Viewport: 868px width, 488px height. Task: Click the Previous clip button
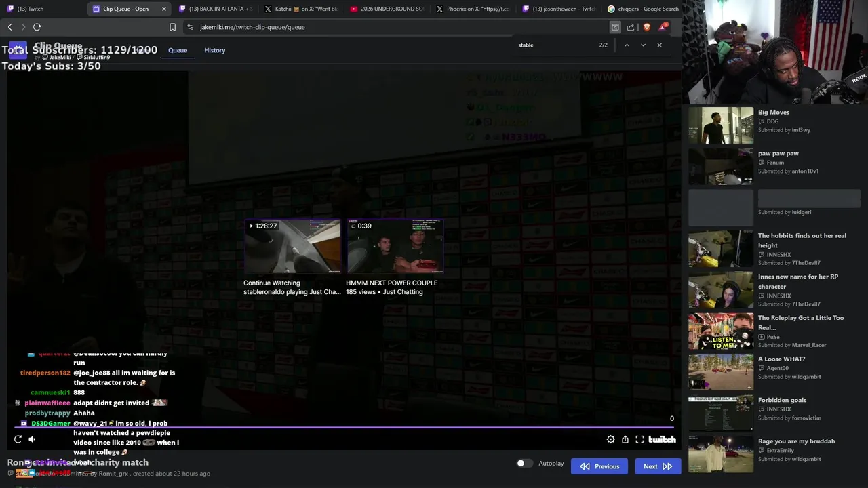(x=599, y=466)
